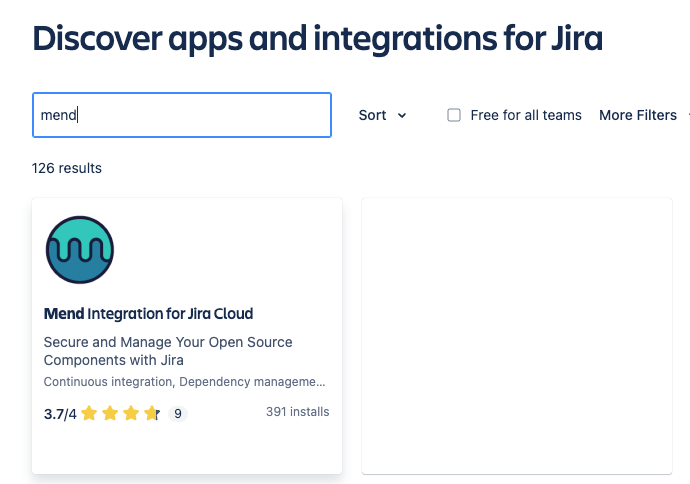690x484 pixels.
Task: Open the Sort dropdown label
Action: 372,115
